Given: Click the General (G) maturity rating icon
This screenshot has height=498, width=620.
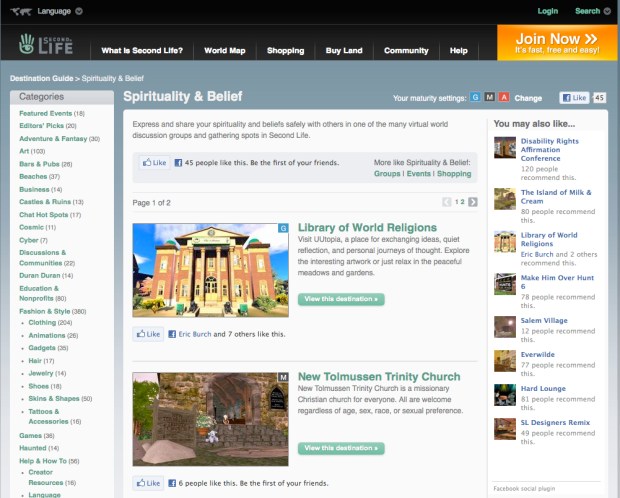Looking at the screenshot, I should (476, 98).
